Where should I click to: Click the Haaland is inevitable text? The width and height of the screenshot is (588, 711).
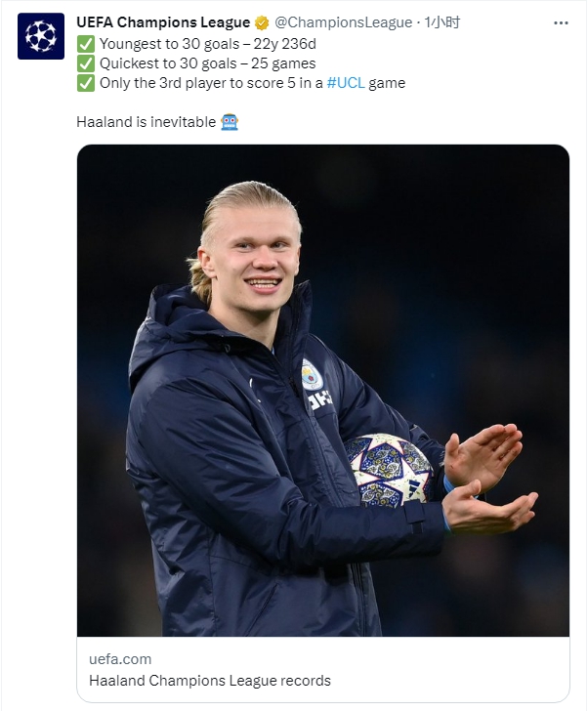(147, 122)
